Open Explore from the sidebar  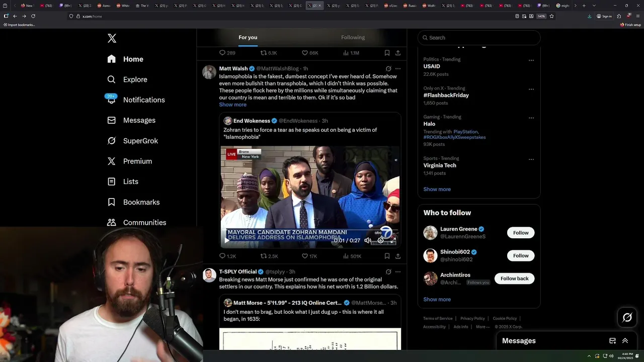[x=127, y=79]
